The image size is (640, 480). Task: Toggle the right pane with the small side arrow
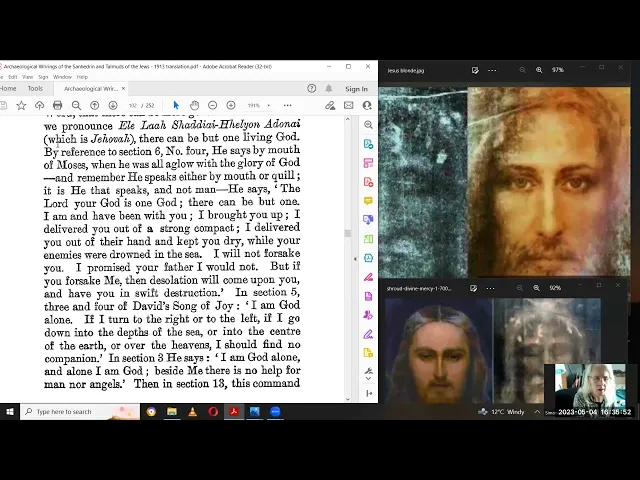355,259
